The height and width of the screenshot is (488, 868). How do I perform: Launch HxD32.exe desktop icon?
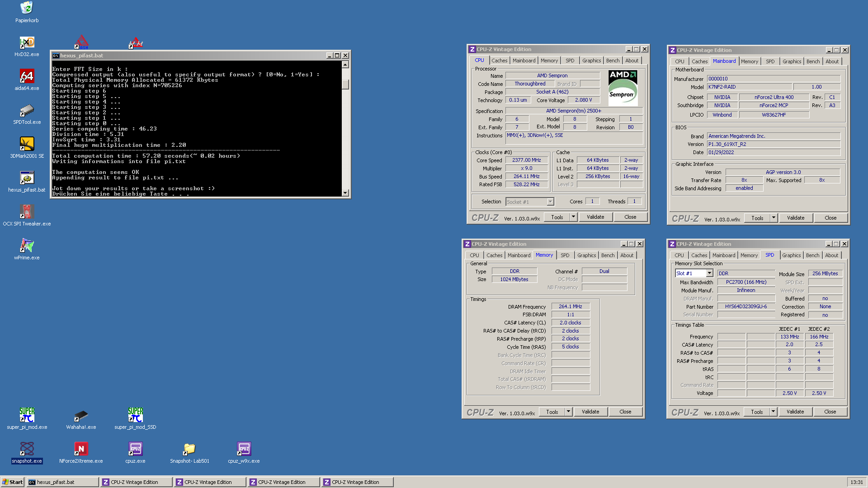27,42
